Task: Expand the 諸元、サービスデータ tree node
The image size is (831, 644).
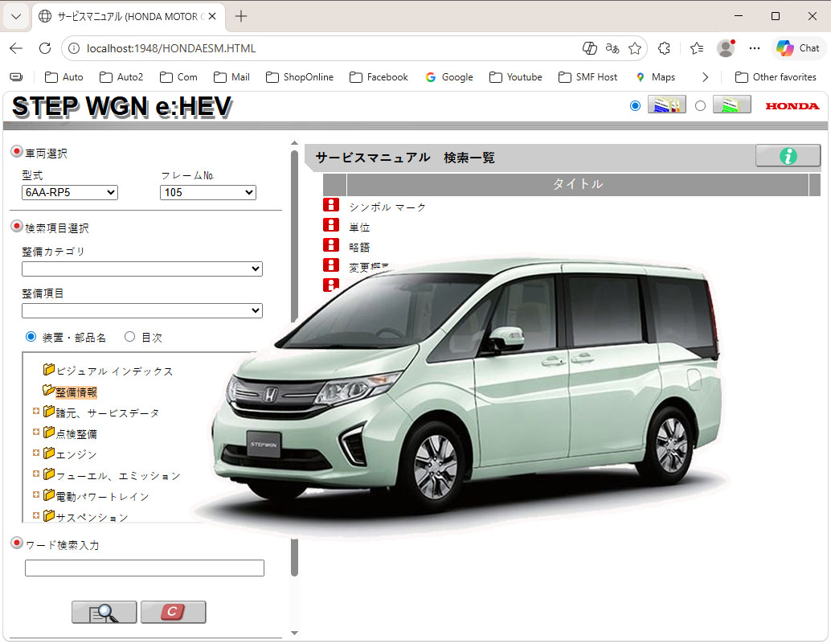Action: point(36,412)
